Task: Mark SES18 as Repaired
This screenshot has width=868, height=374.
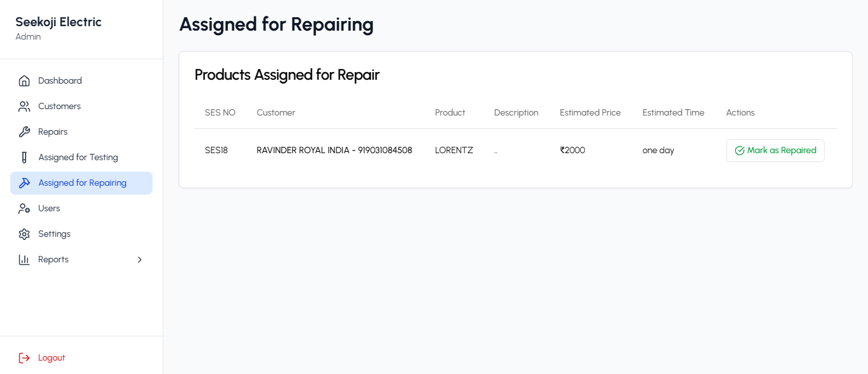Action: (x=775, y=151)
